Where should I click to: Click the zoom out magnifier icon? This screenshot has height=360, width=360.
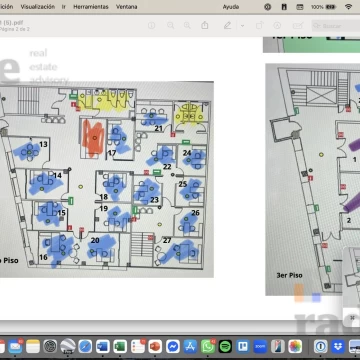point(171,25)
